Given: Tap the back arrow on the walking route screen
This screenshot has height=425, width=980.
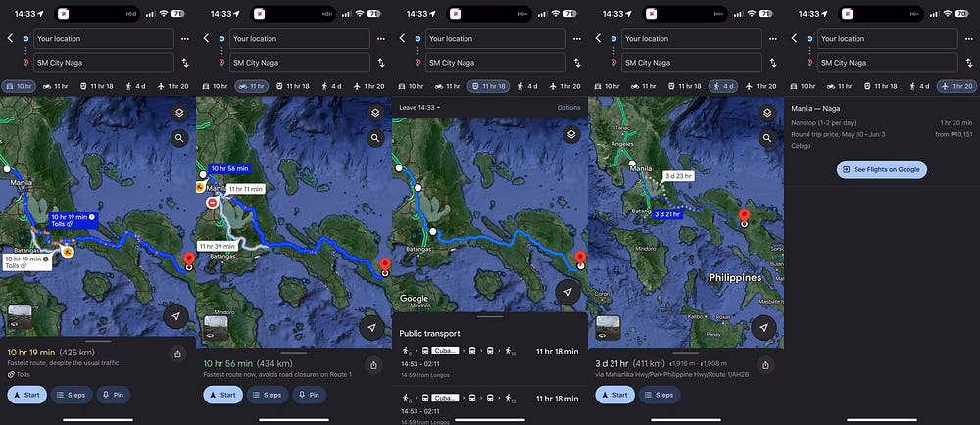Looking at the screenshot, I should (x=598, y=39).
